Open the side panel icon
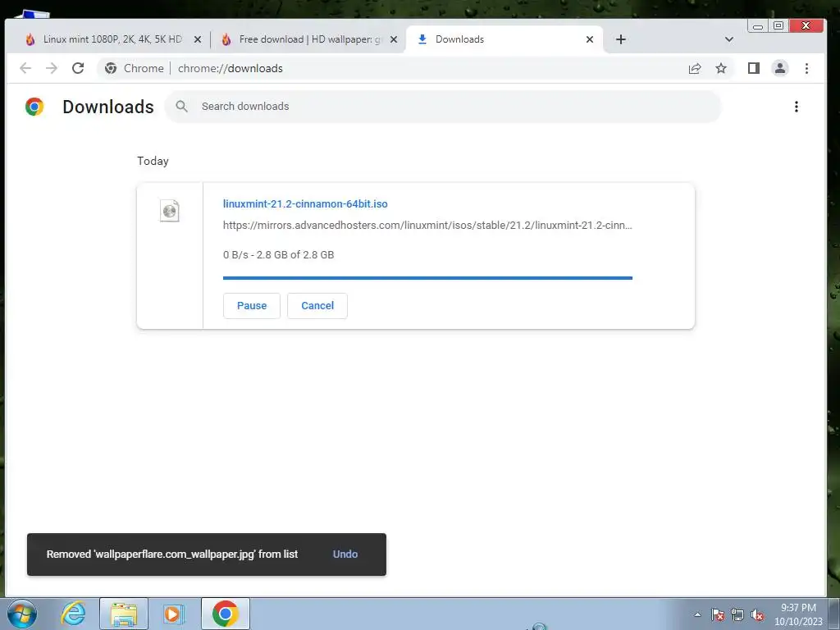The image size is (840, 630). (x=754, y=68)
